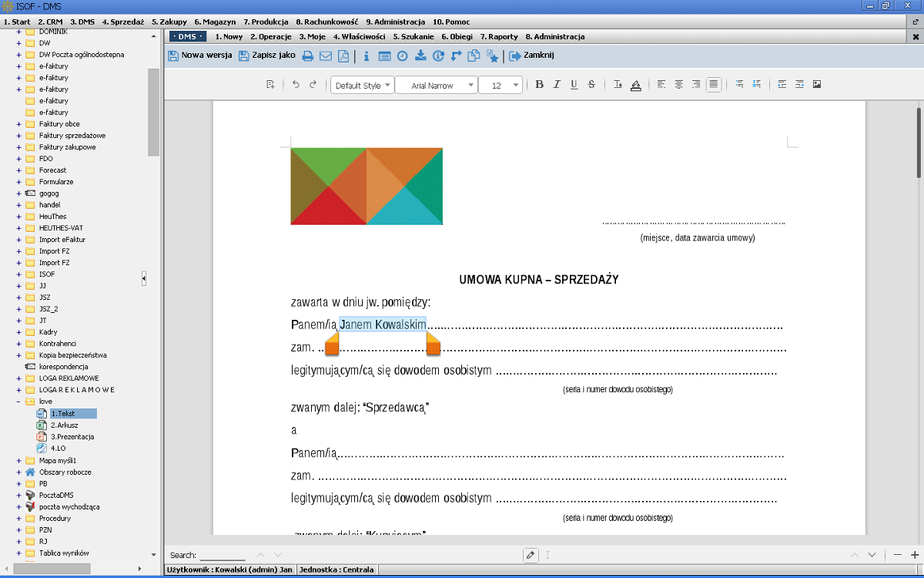This screenshot has width=924, height=578.
Task: Zoom out with the minus icon
Action: pyautogui.click(x=897, y=555)
